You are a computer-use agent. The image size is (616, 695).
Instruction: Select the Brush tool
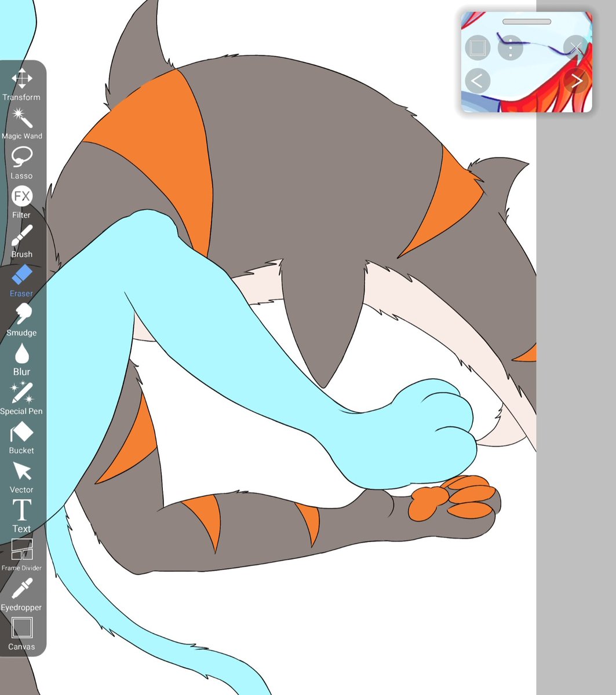tap(22, 242)
